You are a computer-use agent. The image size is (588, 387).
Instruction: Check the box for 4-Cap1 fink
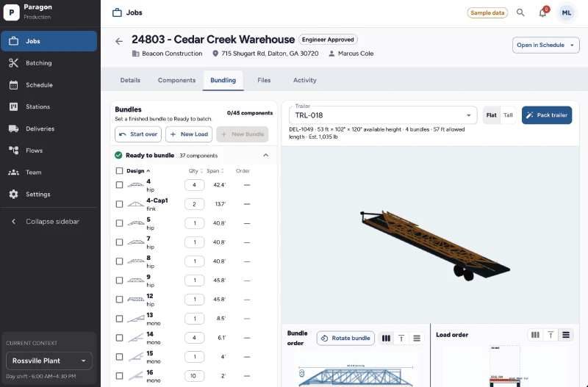[119, 204]
